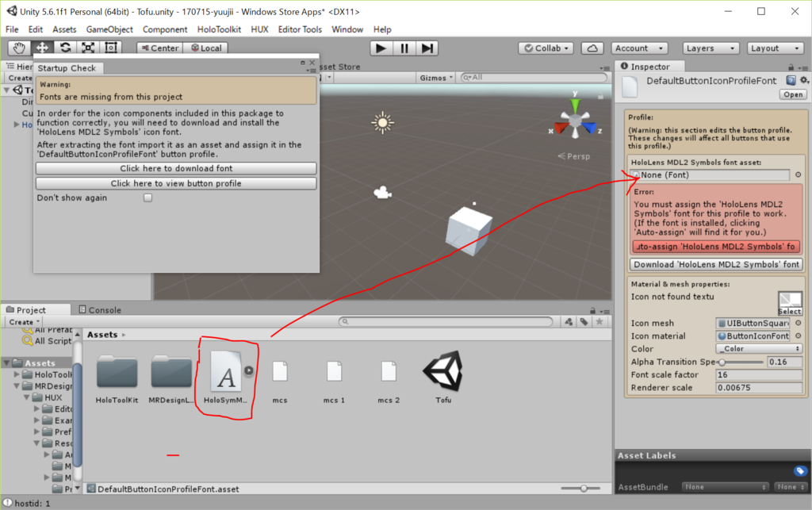The image size is (812, 510).
Task: Select the MRDesignL... folder asset
Action: 171,378
